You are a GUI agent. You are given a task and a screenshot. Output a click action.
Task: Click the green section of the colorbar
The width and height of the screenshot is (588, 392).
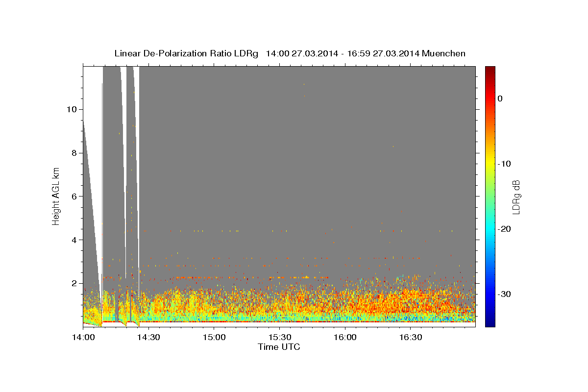(x=490, y=196)
